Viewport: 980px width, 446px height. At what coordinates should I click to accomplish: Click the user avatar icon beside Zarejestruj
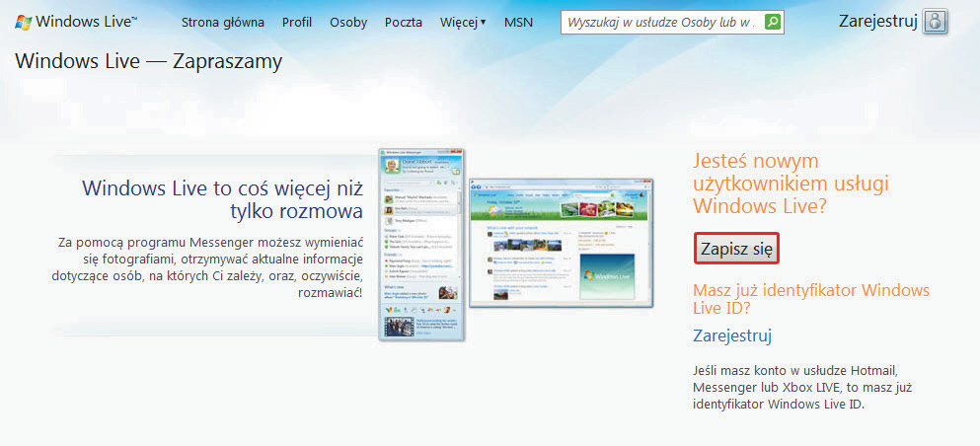click(x=936, y=21)
